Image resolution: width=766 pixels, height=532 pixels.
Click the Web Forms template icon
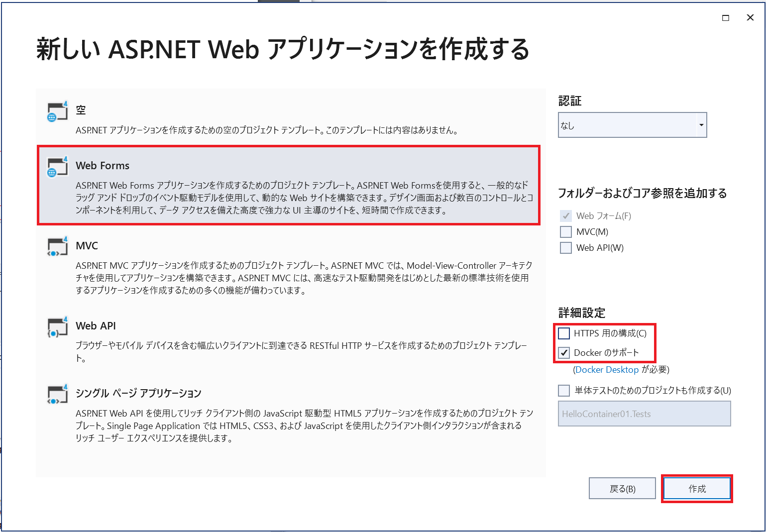click(x=57, y=167)
